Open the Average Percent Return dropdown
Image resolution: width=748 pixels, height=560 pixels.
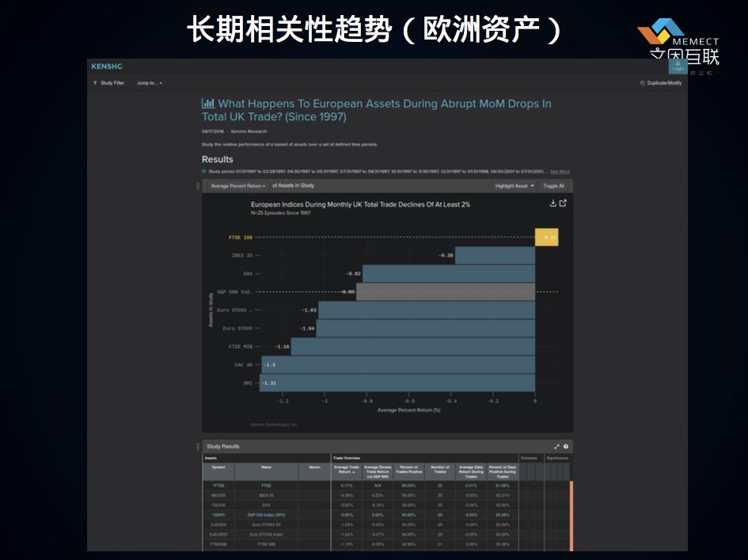[237, 186]
